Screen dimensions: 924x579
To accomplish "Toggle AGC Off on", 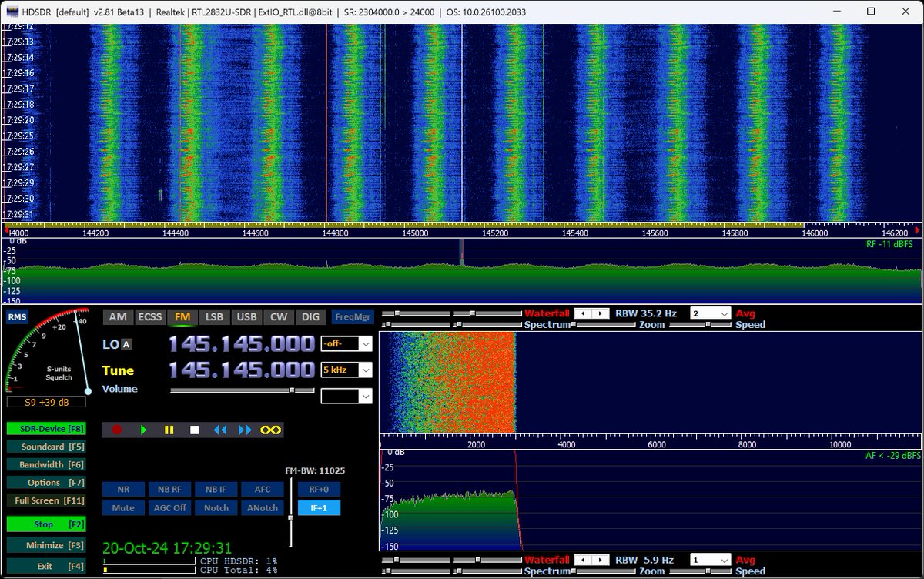I will pyautogui.click(x=169, y=507).
